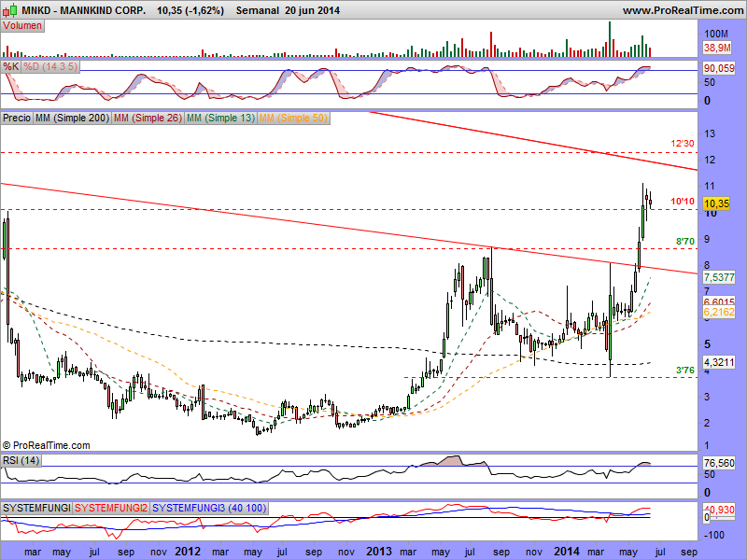Select the SYSTEMFUNGI label
Image resolution: width=747 pixels, height=560 pixels.
pyautogui.click(x=36, y=508)
